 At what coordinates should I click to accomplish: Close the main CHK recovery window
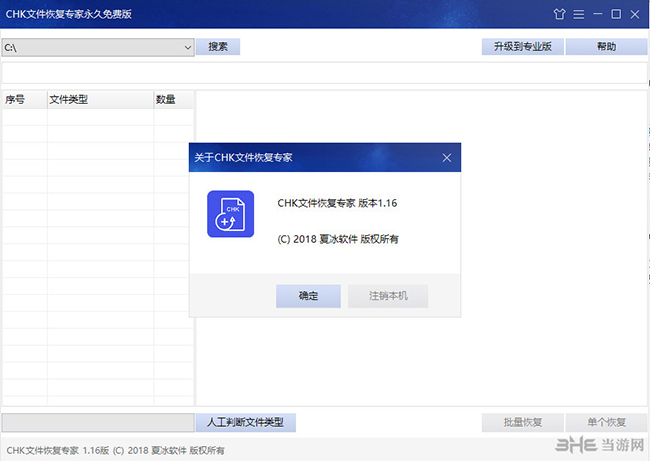[x=635, y=15]
